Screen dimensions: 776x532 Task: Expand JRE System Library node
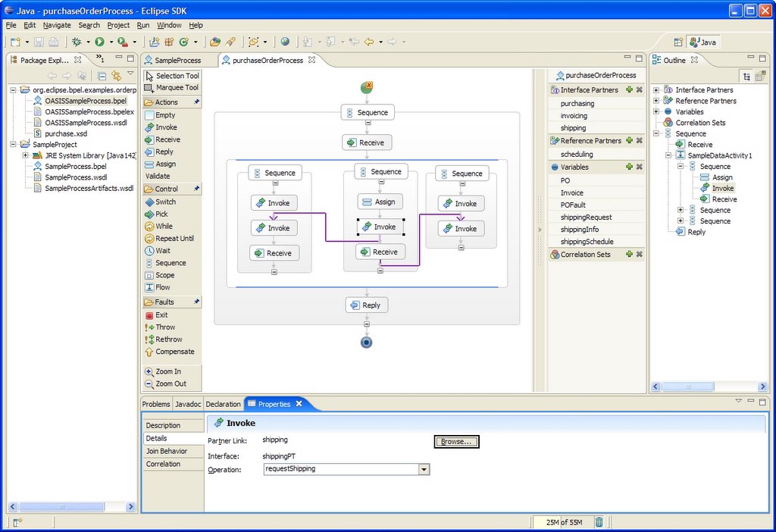tap(25, 155)
